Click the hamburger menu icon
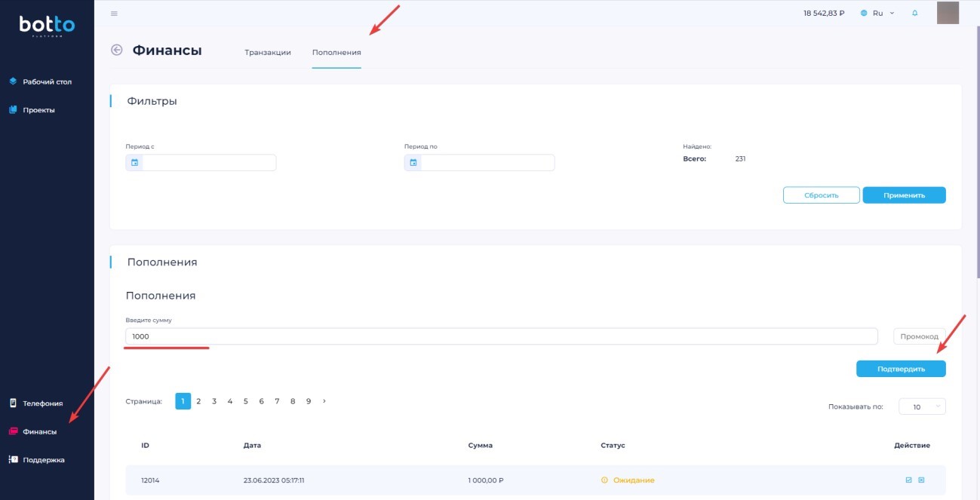The height and width of the screenshot is (500, 980). click(114, 14)
